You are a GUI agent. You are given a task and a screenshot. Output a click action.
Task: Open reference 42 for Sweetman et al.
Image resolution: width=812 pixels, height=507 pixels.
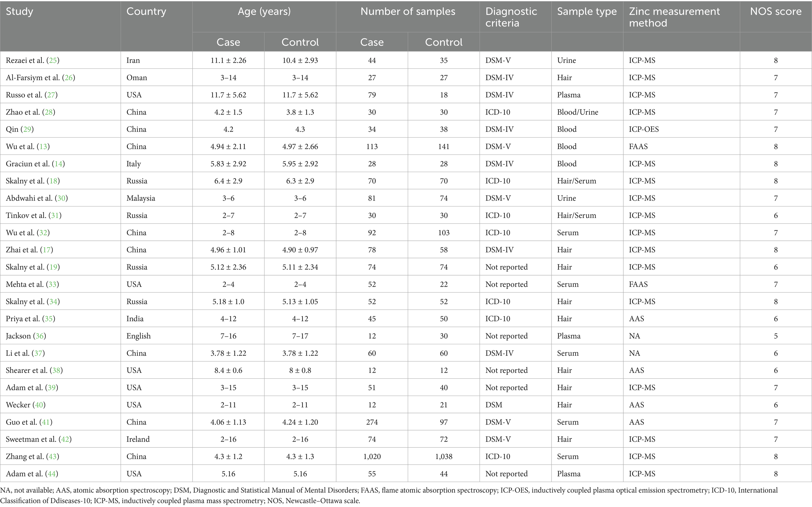tap(65, 439)
